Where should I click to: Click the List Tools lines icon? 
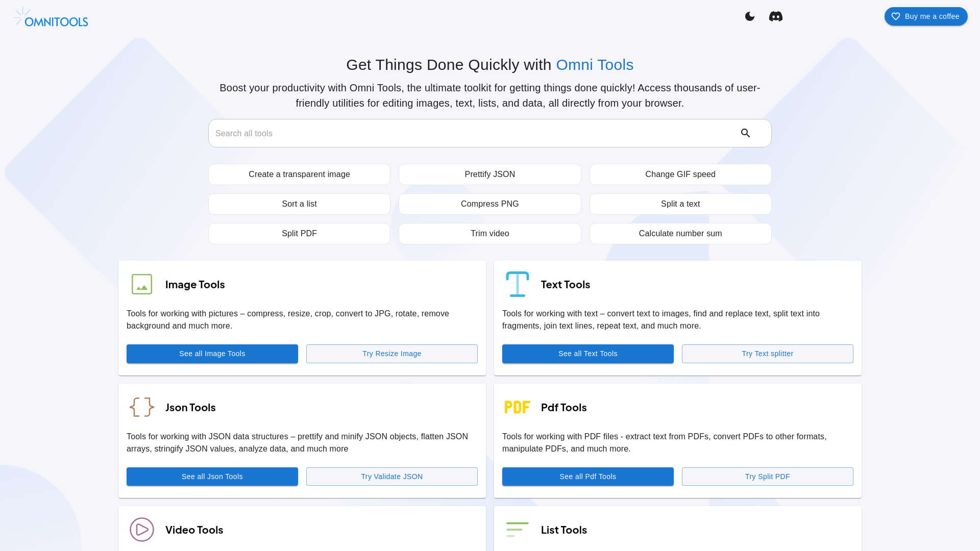pyautogui.click(x=517, y=530)
